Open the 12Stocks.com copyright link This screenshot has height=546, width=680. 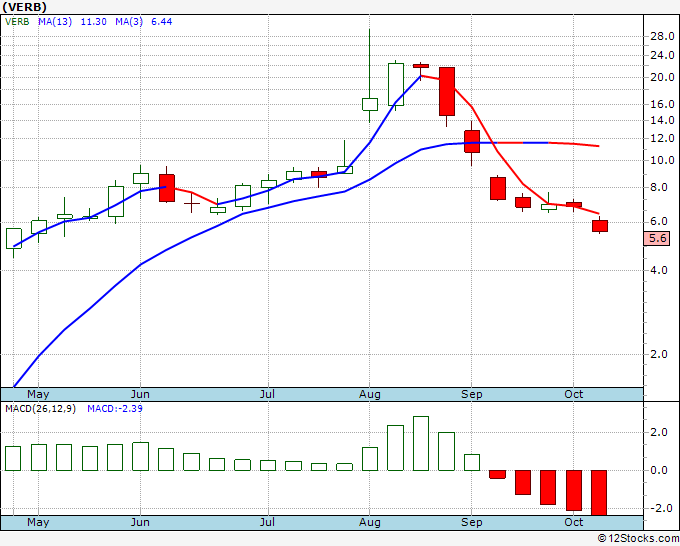(x=638, y=538)
